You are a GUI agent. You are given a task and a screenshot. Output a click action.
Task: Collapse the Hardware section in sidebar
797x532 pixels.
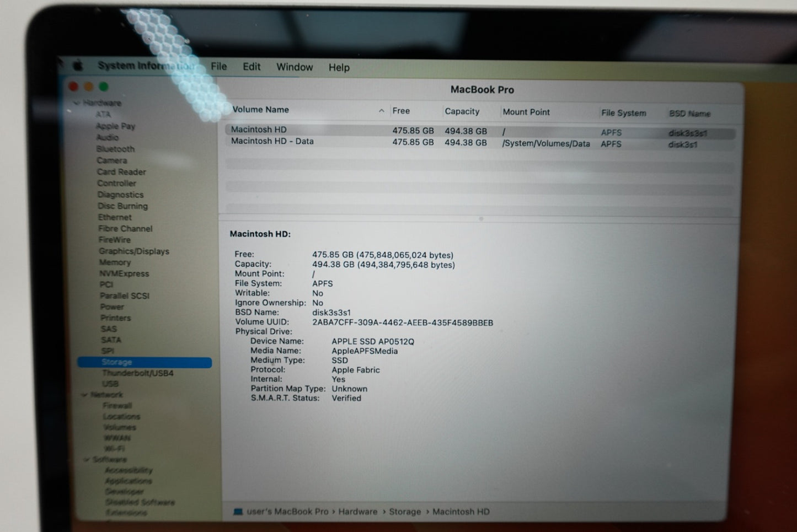[77, 103]
